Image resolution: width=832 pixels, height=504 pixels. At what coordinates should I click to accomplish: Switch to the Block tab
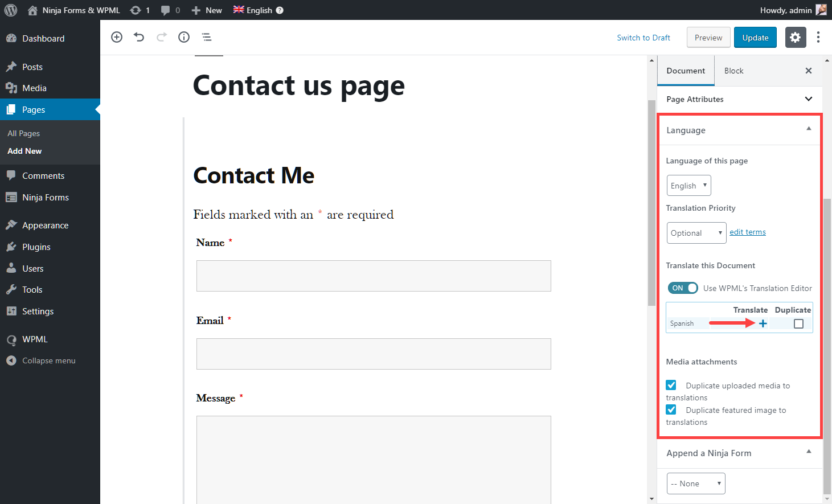[x=733, y=71]
